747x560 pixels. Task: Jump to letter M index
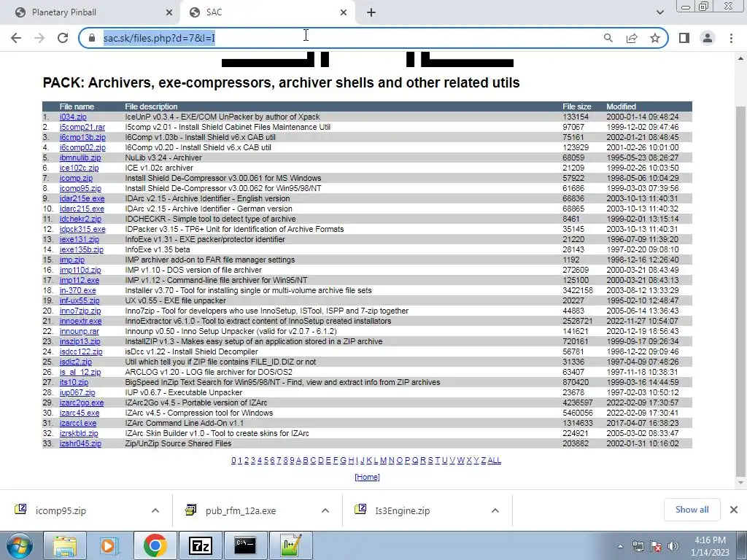tap(384, 461)
